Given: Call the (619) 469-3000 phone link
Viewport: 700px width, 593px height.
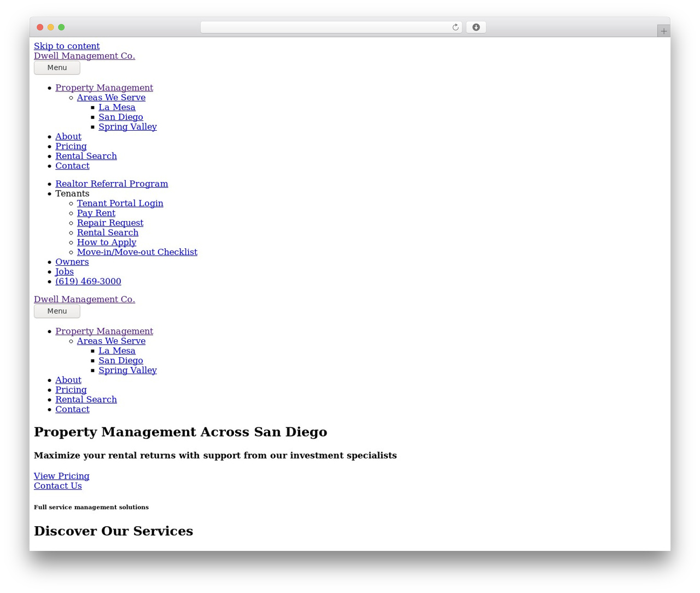Looking at the screenshot, I should pos(88,282).
